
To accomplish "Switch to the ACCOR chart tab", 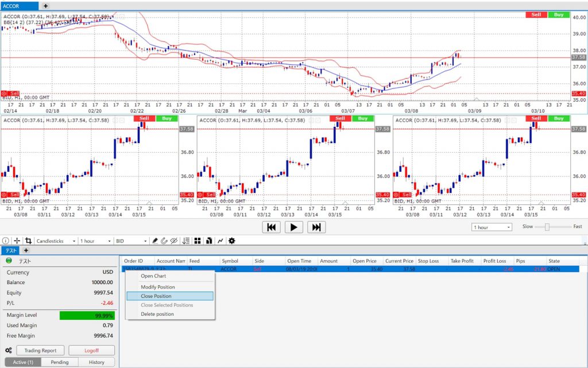I will (x=19, y=6).
